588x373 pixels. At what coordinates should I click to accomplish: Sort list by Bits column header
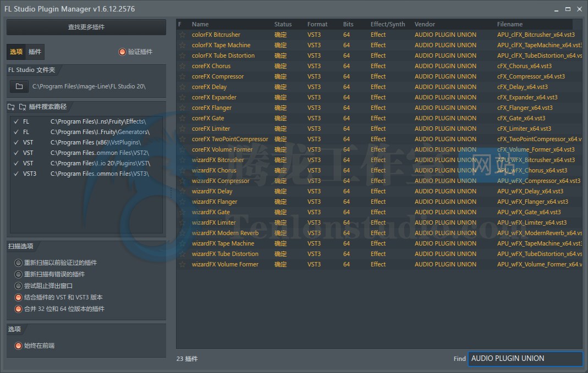pyautogui.click(x=348, y=24)
